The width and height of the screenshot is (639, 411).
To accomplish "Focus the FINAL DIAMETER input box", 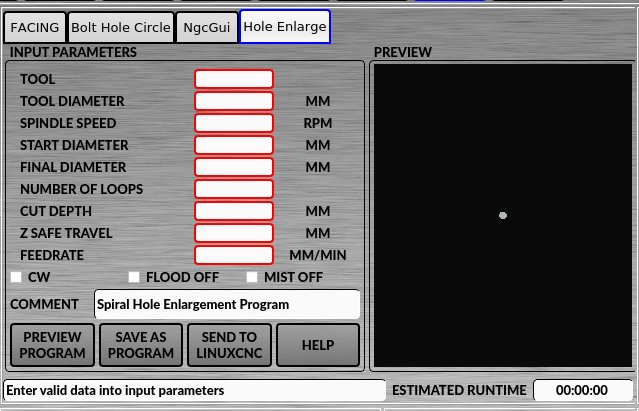I will pos(234,167).
